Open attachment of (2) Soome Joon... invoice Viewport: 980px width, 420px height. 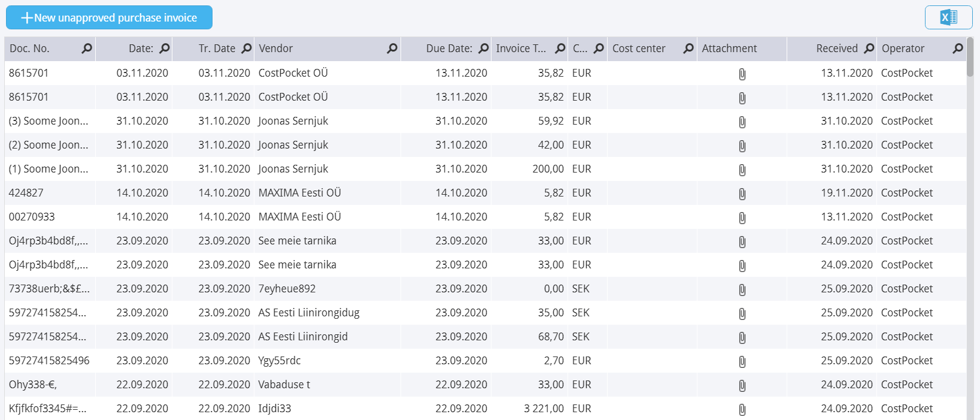742,146
